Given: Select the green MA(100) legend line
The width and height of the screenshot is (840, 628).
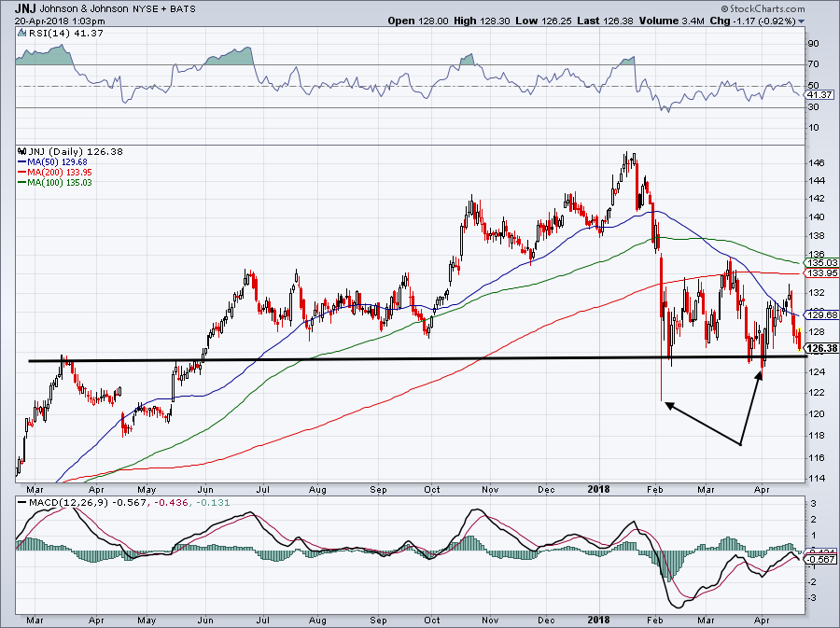Looking at the screenshot, I should pos(22,183).
